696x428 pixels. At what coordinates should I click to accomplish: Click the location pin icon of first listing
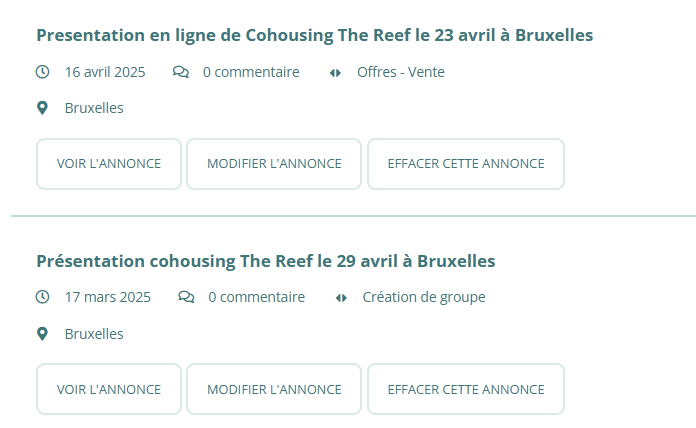click(42, 108)
